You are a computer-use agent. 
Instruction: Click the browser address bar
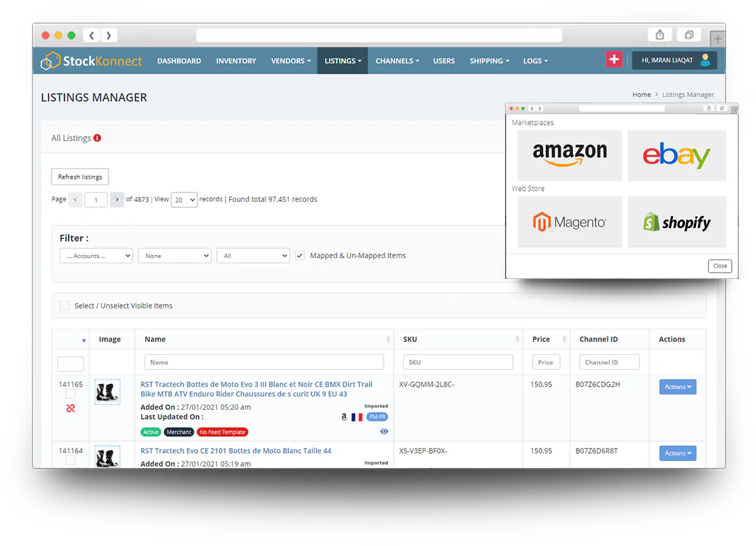pyautogui.click(x=379, y=35)
